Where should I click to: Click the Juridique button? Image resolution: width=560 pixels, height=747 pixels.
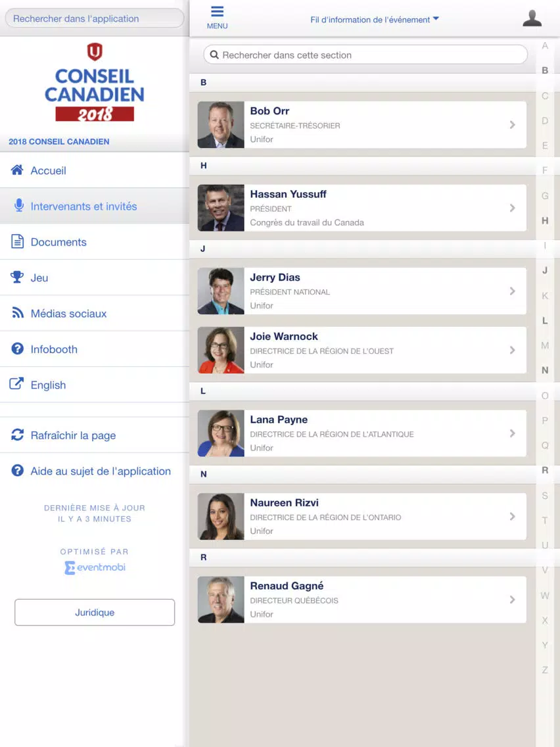[94, 612]
